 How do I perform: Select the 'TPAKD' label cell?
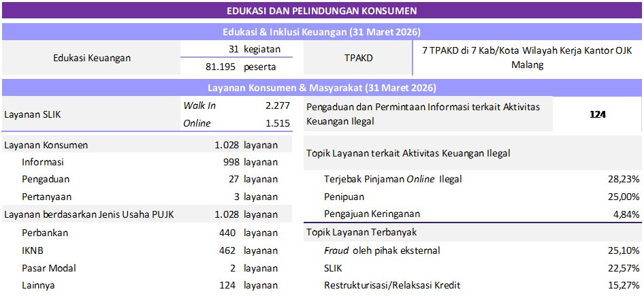(358, 58)
